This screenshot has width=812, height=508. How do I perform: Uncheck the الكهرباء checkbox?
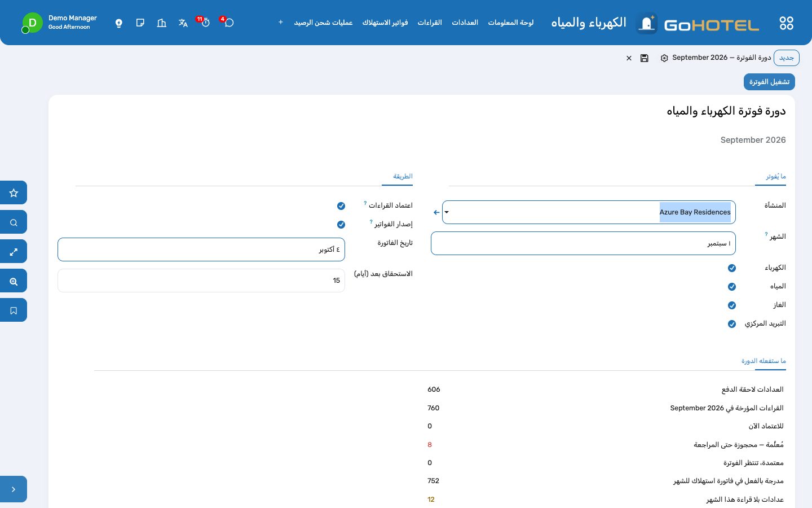coord(732,268)
